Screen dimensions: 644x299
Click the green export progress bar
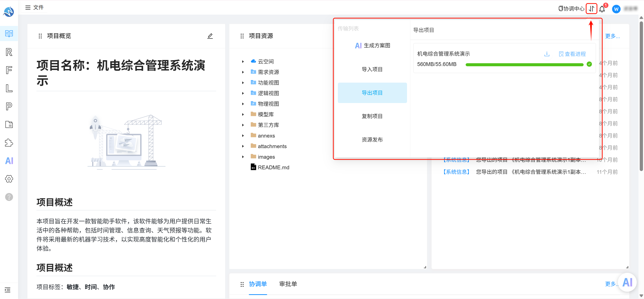[525, 65]
